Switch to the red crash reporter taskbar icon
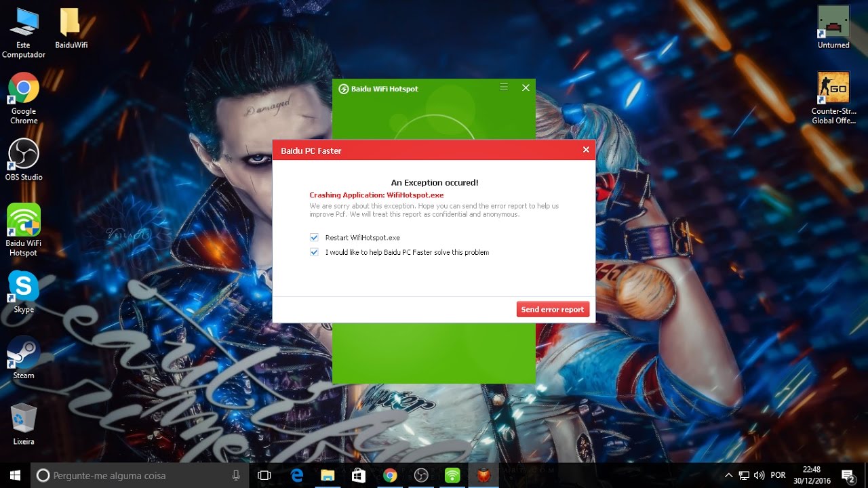 [484, 475]
